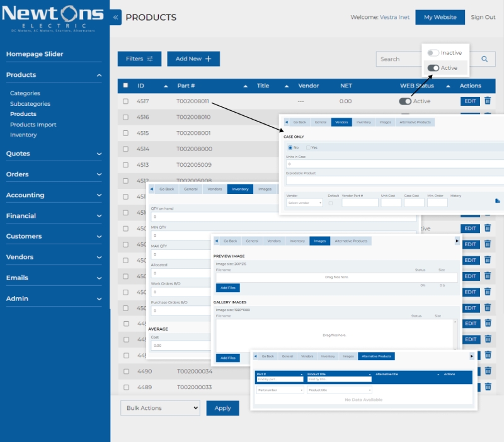Switch on the Inactive toggle
The height and width of the screenshot is (442, 504).
433,53
